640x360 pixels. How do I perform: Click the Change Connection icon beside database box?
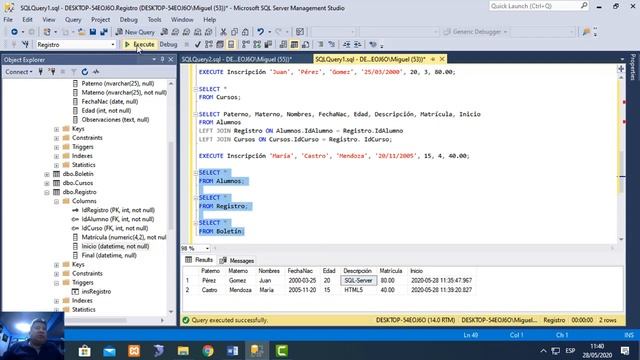pyautogui.click(x=25, y=44)
